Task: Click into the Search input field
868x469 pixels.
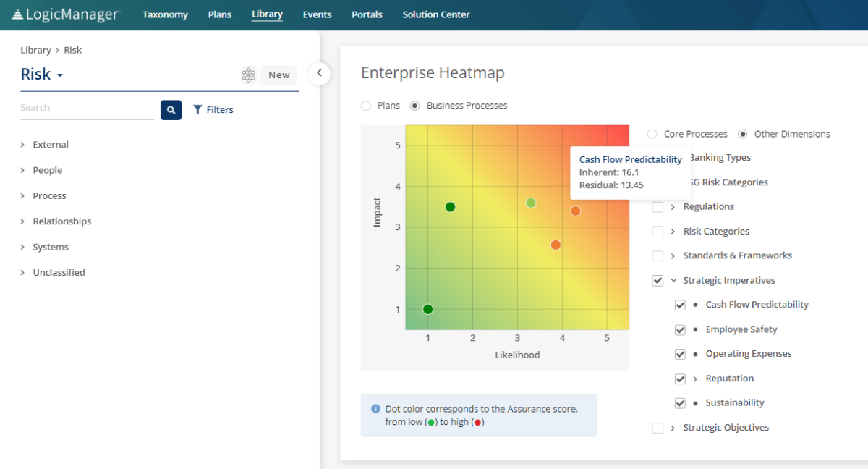Action: click(x=87, y=109)
